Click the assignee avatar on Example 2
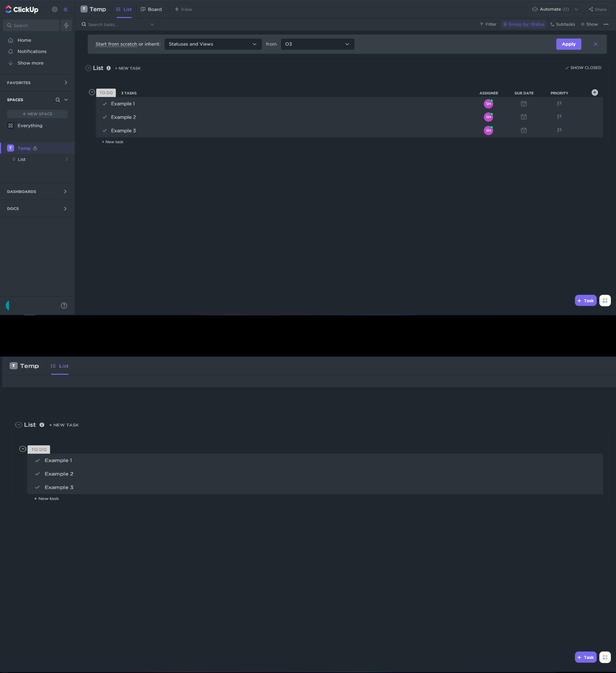This screenshot has height=673, width=616. 488,117
